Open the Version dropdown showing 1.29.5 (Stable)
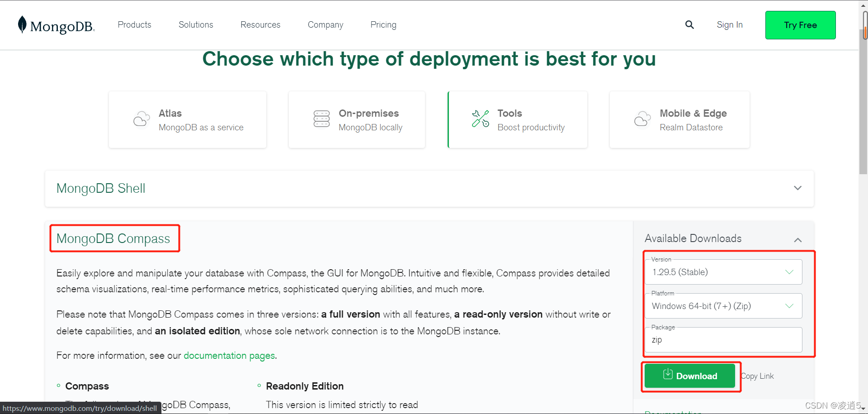Viewport: 868px width, 414px height. coord(723,272)
